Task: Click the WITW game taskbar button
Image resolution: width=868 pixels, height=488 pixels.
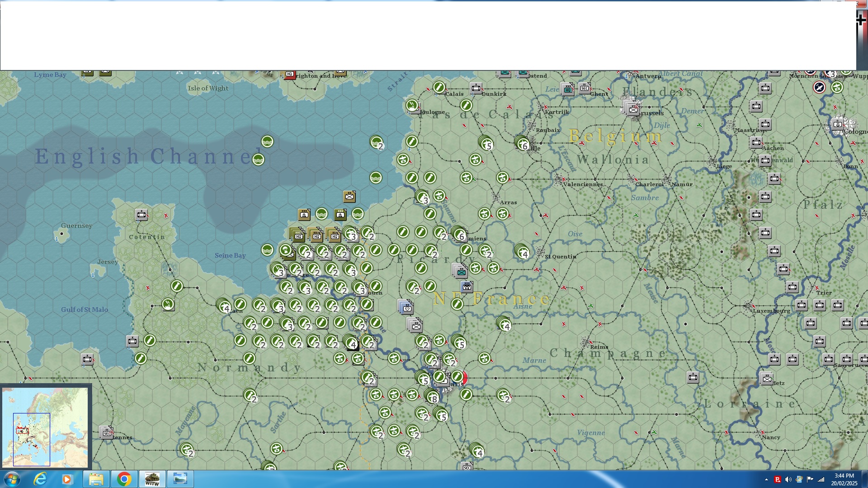Action: [152, 479]
